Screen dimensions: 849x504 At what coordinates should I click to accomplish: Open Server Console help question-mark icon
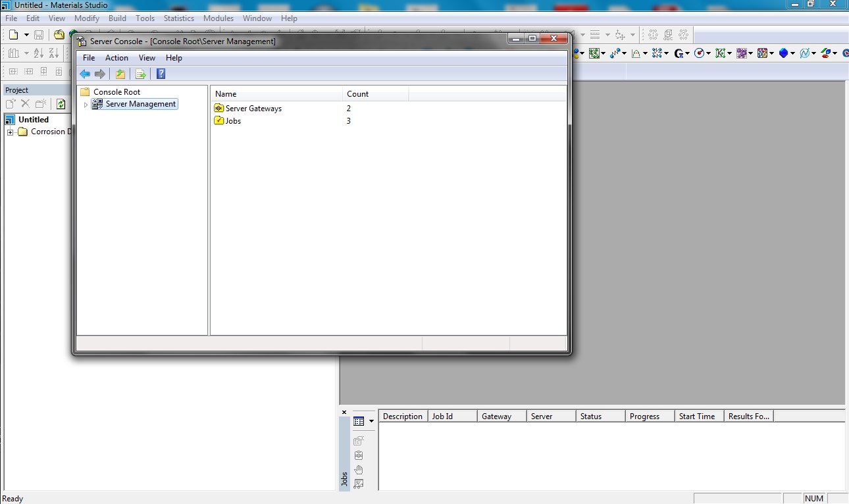click(x=161, y=74)
